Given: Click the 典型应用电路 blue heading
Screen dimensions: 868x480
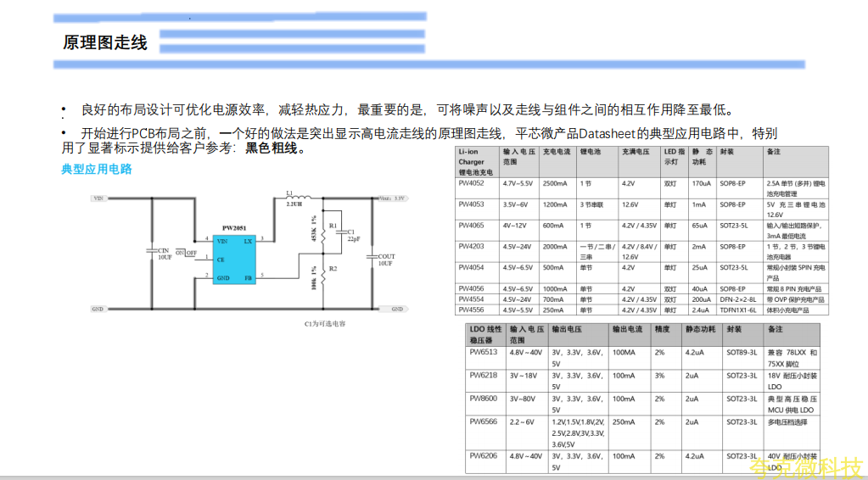Looking at the screenshot, I should pyautogui.click(x=97, y=169).
